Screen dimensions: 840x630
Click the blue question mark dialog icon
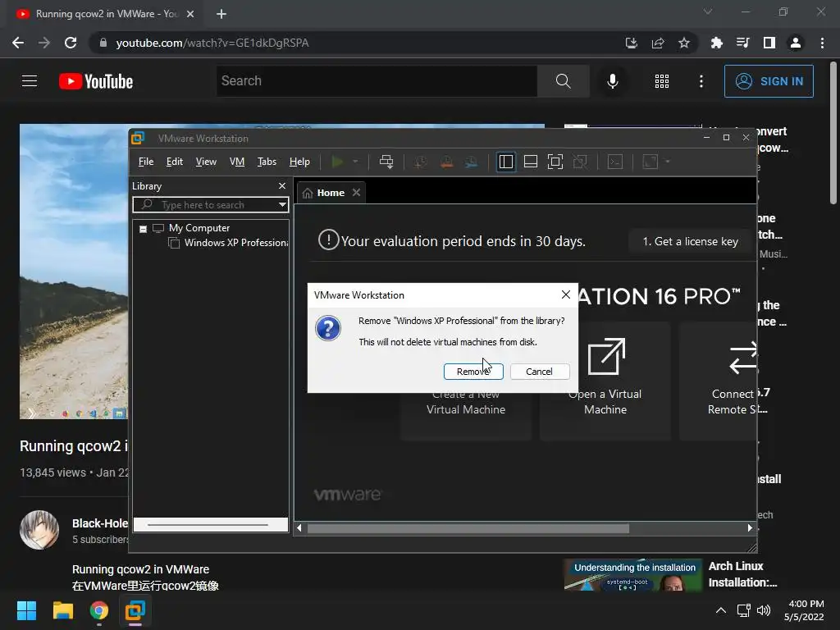point(328,328)
